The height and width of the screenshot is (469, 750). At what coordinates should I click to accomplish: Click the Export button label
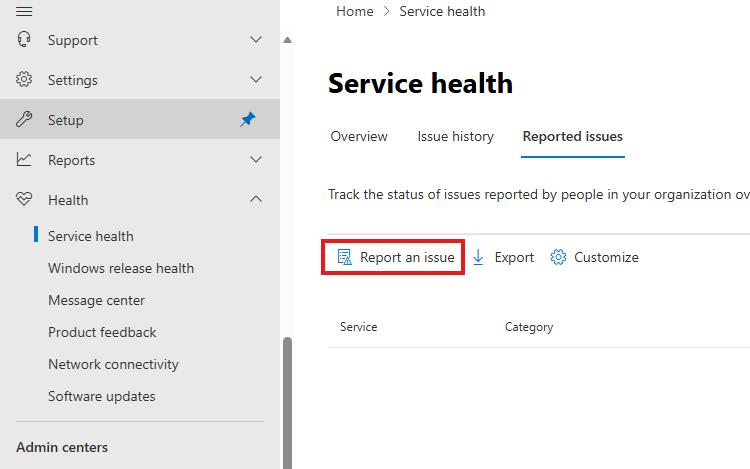(x=514, y=257)
